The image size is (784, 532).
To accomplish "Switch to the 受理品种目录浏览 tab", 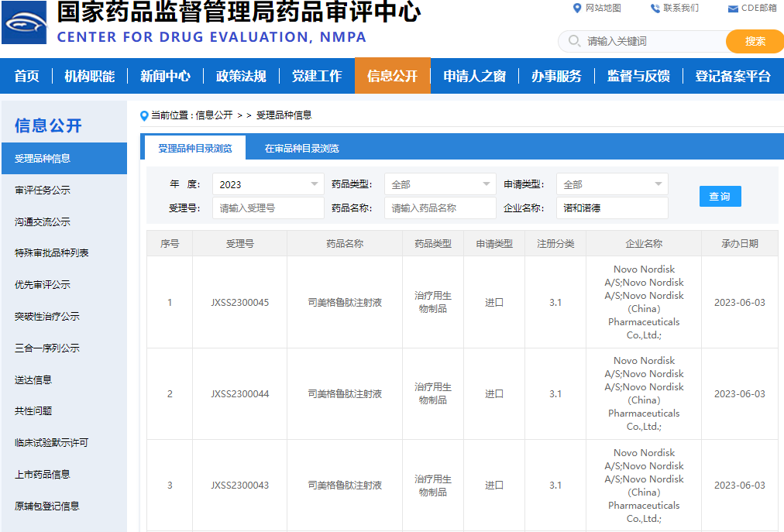I will click(195, 148).
